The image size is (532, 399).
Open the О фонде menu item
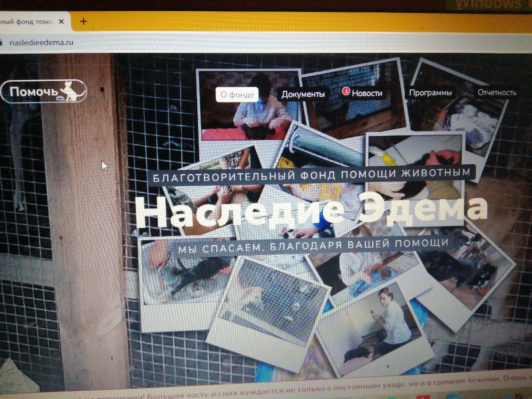(x=237, y=94)
